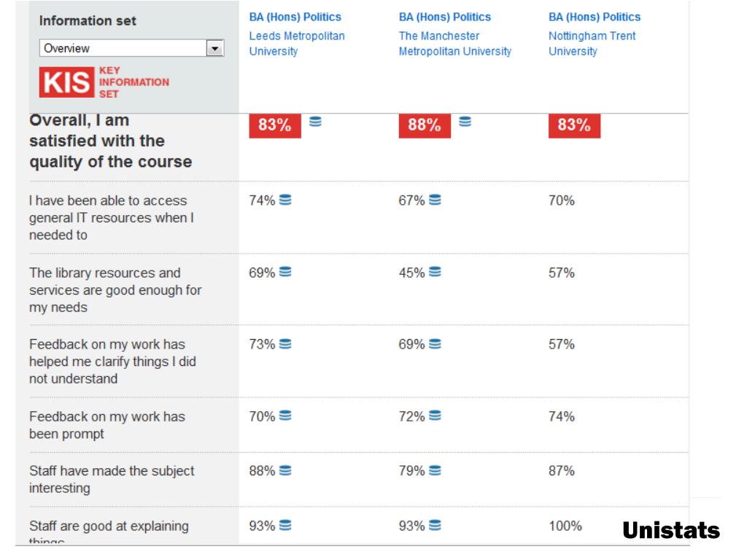Click data icon next to 72% feedback prompt
This screenshot has height=560, width=747.
coord(435,416)
